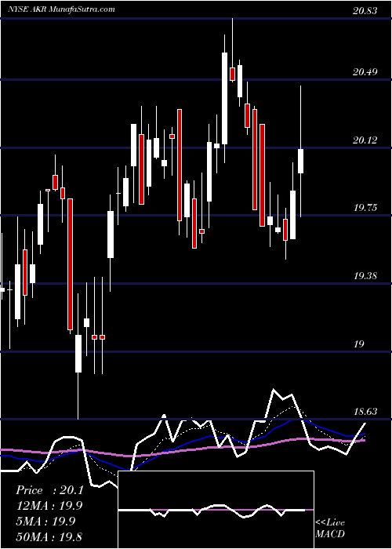Click the 20.49 price axis label
This screenshot has height=549, width=392.
tap(365, 72)
